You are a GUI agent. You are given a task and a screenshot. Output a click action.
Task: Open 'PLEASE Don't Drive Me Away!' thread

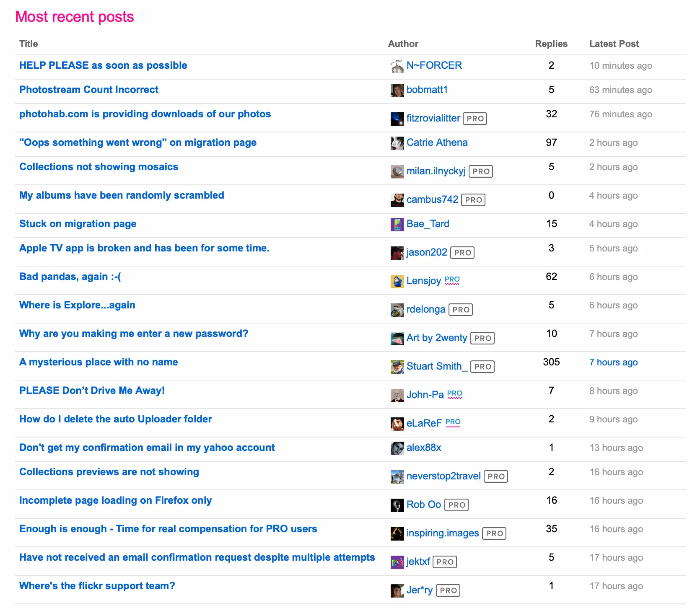coord(92,391)
